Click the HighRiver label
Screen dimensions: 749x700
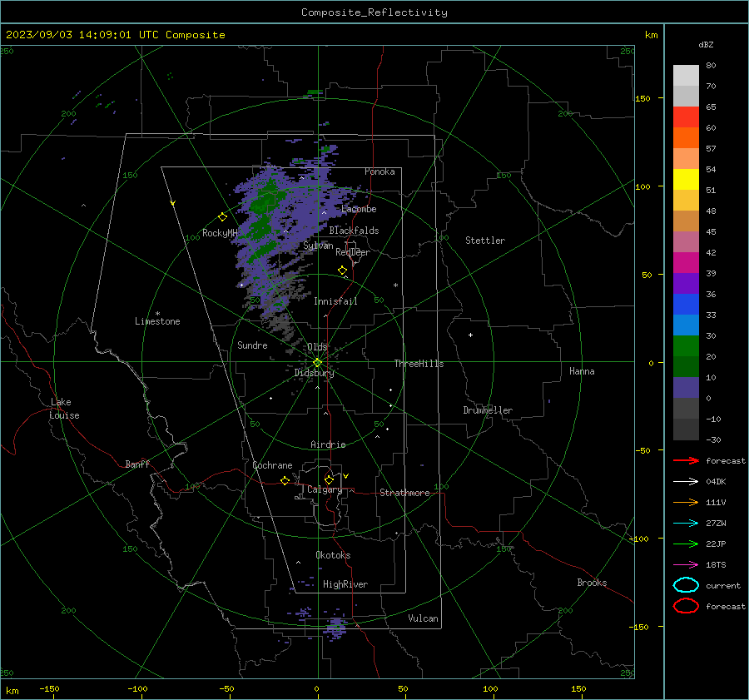pyautogui.click(x=345, y=584)
